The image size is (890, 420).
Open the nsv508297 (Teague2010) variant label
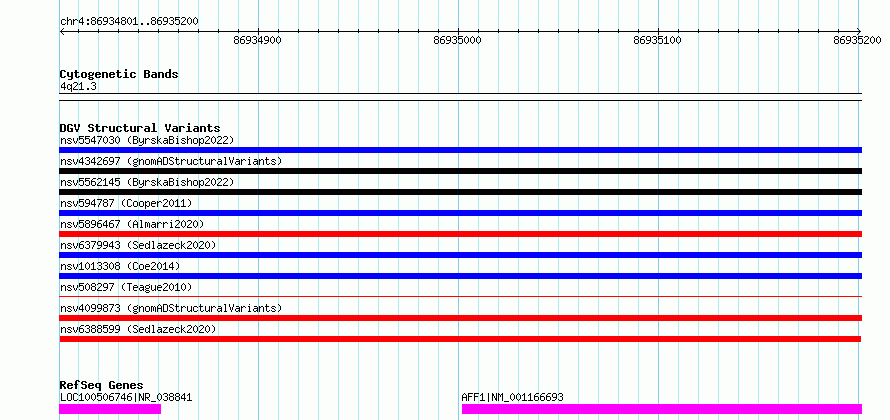point(126,287)
